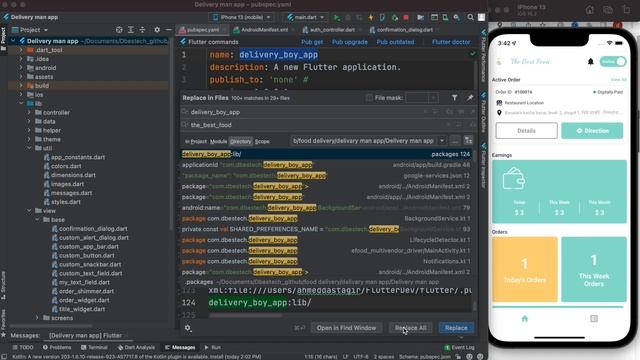The height and width of the screenshot is (360, 640).
Task: Open settings gear in Replace dialog bottom
Action: [x=188, y=328]
